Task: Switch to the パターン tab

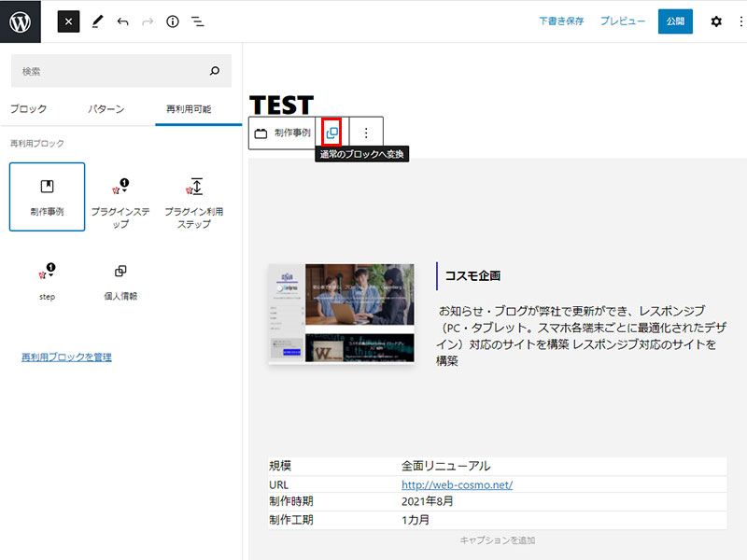Action: coord(106,109)
